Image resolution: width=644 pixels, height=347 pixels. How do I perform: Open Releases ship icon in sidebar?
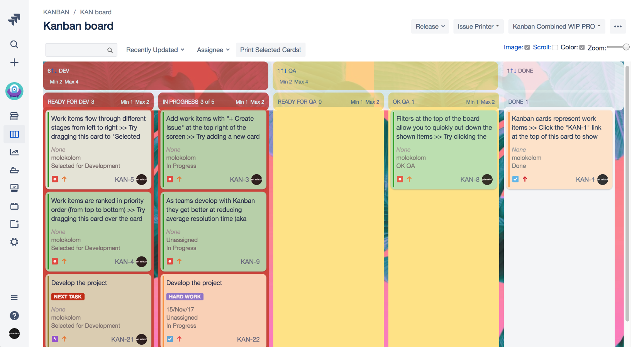(14, 170)
